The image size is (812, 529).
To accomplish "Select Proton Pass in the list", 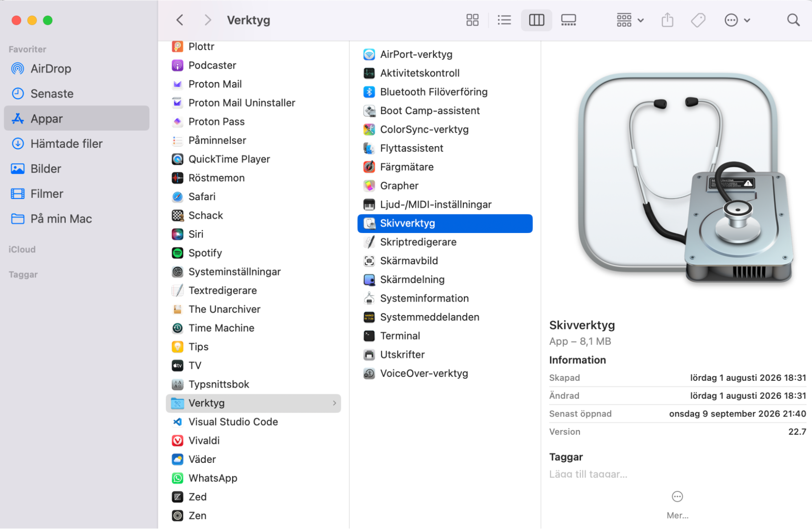I will pyautogui.click(x=253, y=121).
